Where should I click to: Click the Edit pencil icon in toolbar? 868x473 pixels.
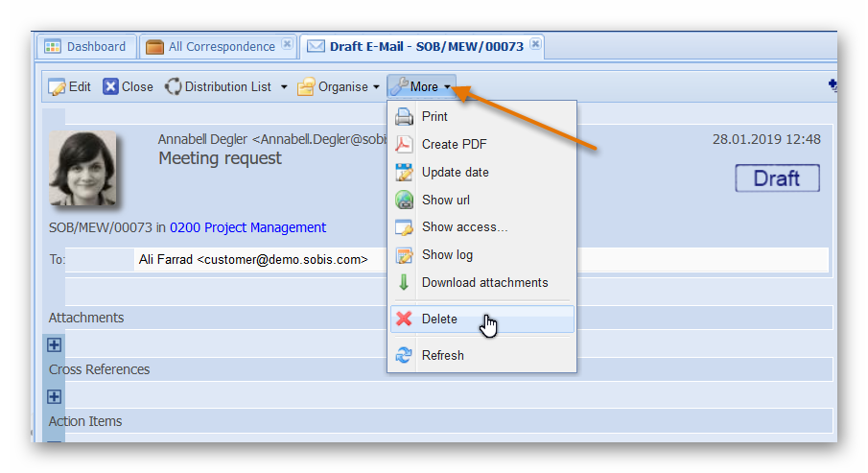(x=58, y=86)
